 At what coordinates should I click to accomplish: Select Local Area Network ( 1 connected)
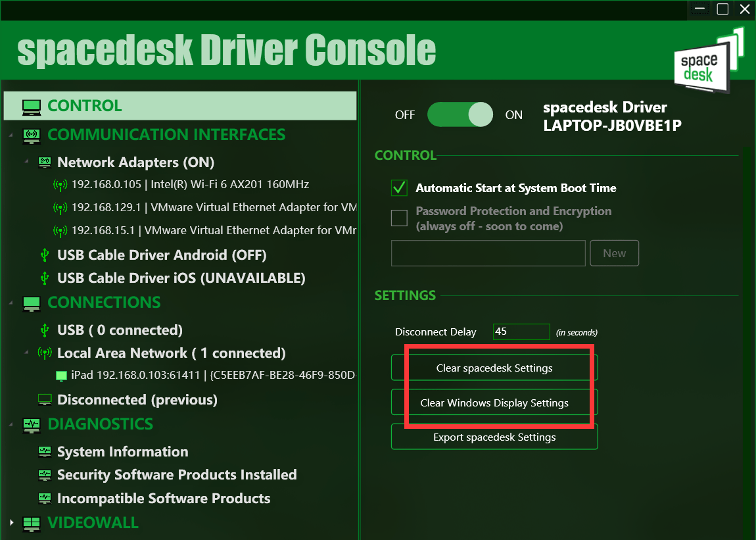[x=171, y=353]
